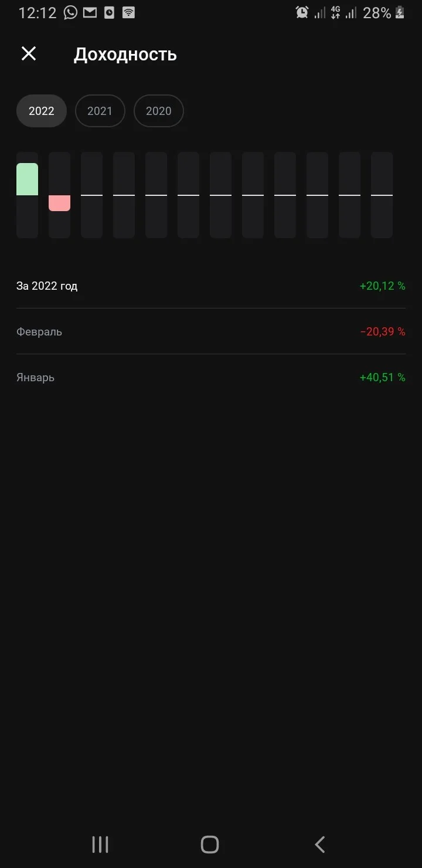Open the Январь return row
422x868 pixels.
(211, 377)
